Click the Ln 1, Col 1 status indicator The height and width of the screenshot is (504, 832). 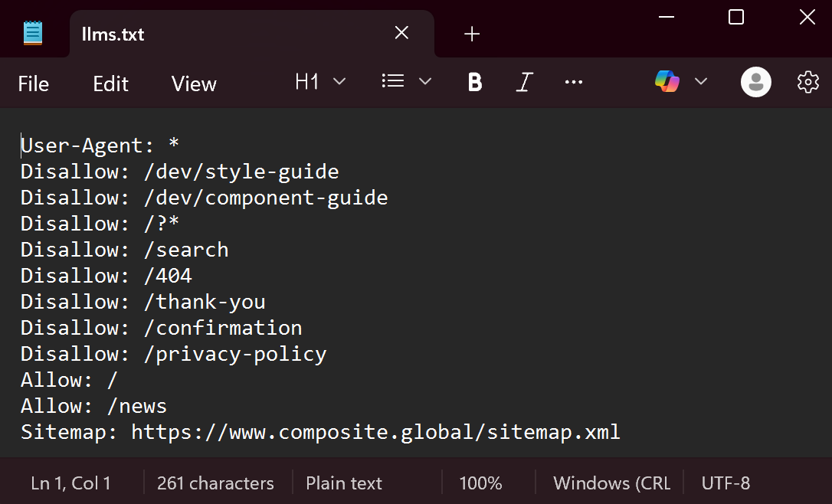click(x=71, y=483)
